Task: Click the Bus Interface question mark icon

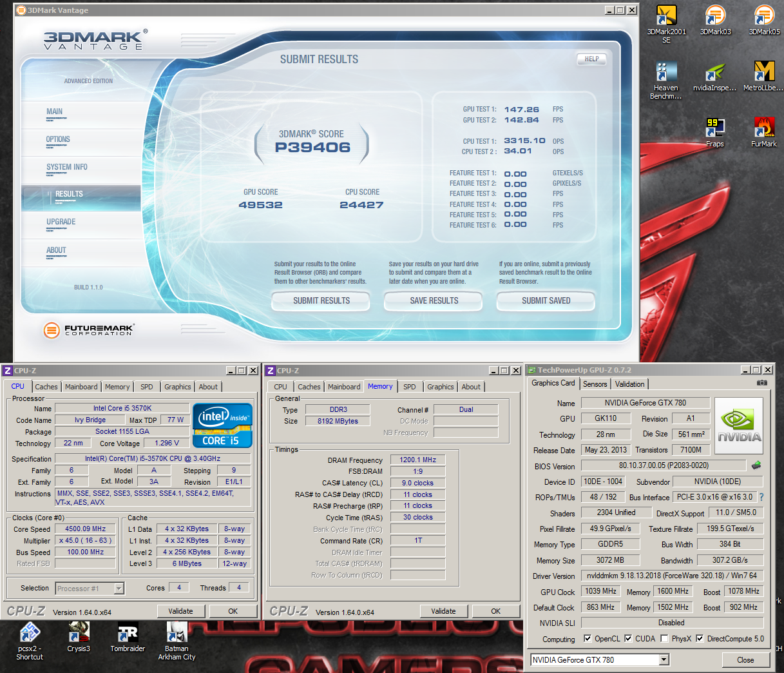Action: click(761, 497)
